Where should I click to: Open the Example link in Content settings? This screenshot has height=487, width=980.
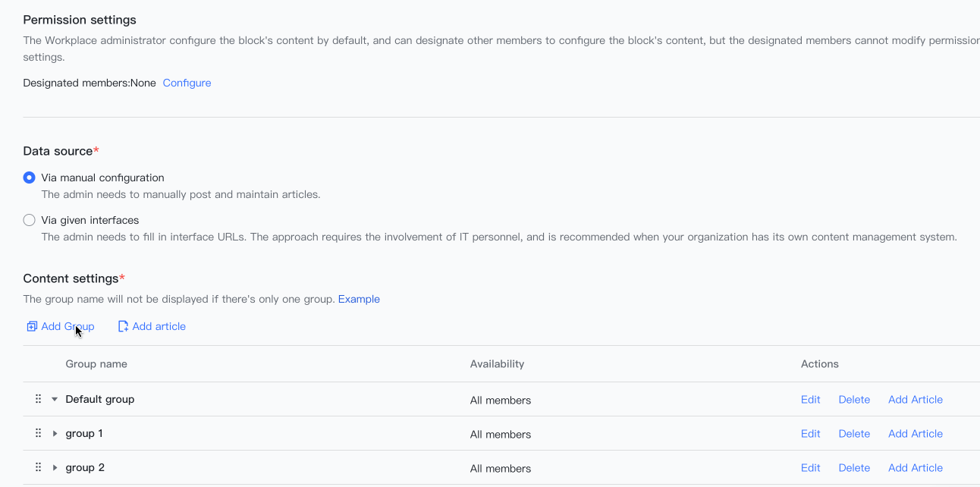359,298
